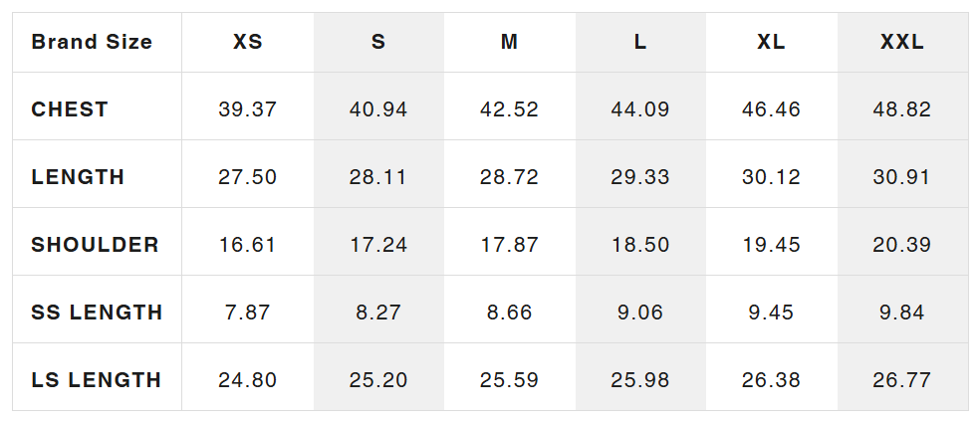Screen dimensions: 980x421
Task: Click LS length value 26.38 for XL
Action: [771, 379]
